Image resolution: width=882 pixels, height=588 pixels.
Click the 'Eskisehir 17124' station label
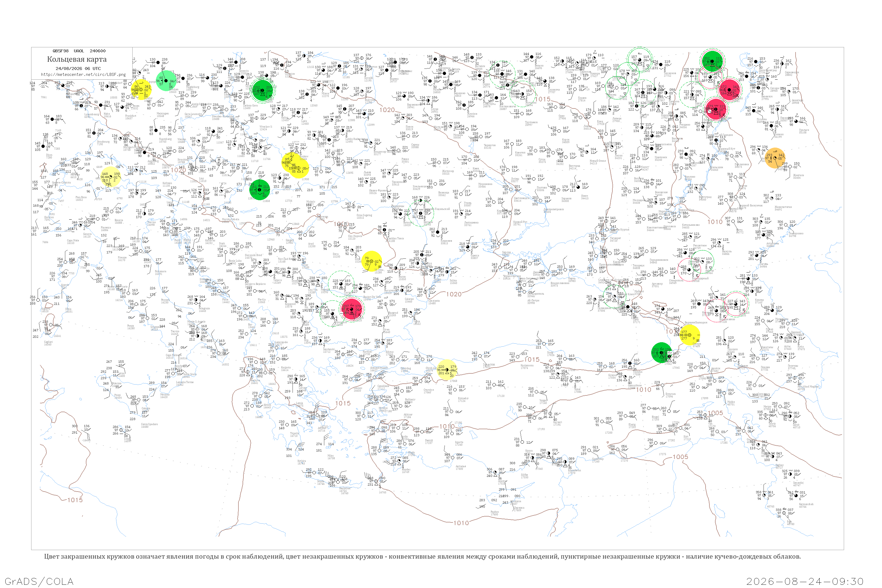tap(463, 399)
